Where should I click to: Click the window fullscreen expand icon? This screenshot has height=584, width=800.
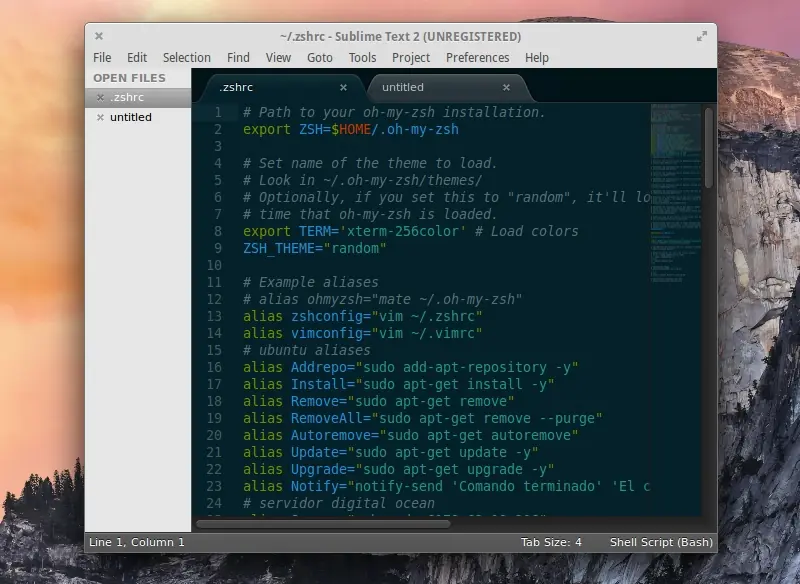click(x=702, y=36)
